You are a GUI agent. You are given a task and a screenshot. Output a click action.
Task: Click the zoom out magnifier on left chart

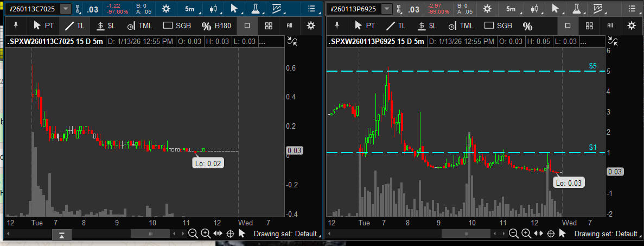[x=193, y=234]
